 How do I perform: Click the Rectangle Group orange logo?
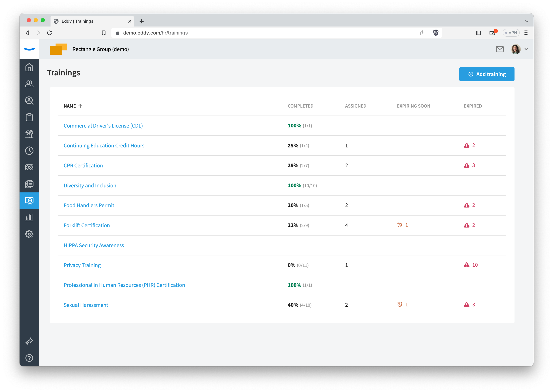[x=58, y=49]
